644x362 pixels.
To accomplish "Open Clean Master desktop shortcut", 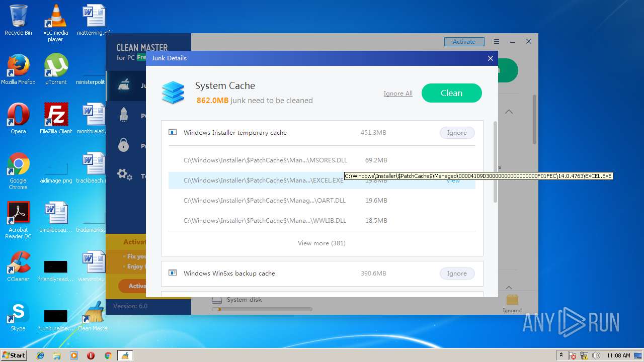I will coord(93,316).
